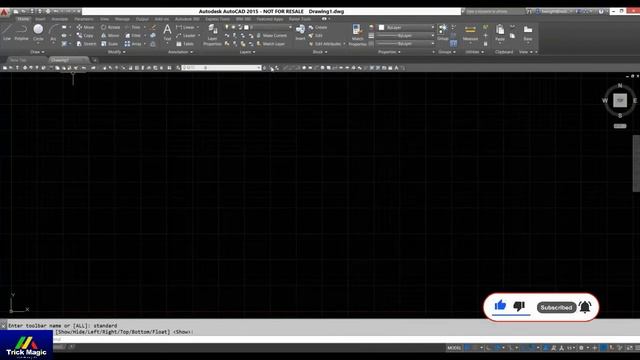Click the Group tool
This screenshot has height=360, width=640.
[442, 32]
